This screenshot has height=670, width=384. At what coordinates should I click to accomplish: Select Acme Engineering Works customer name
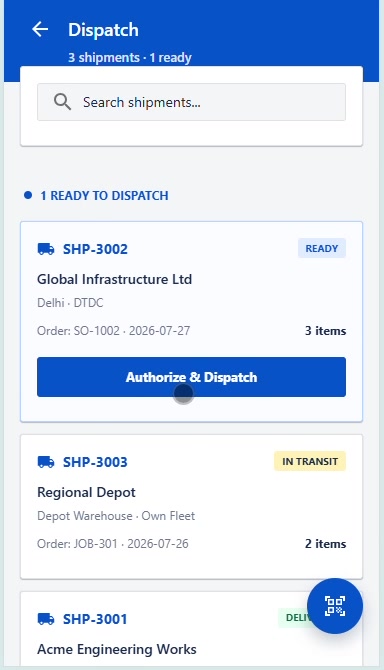[117, 649]
